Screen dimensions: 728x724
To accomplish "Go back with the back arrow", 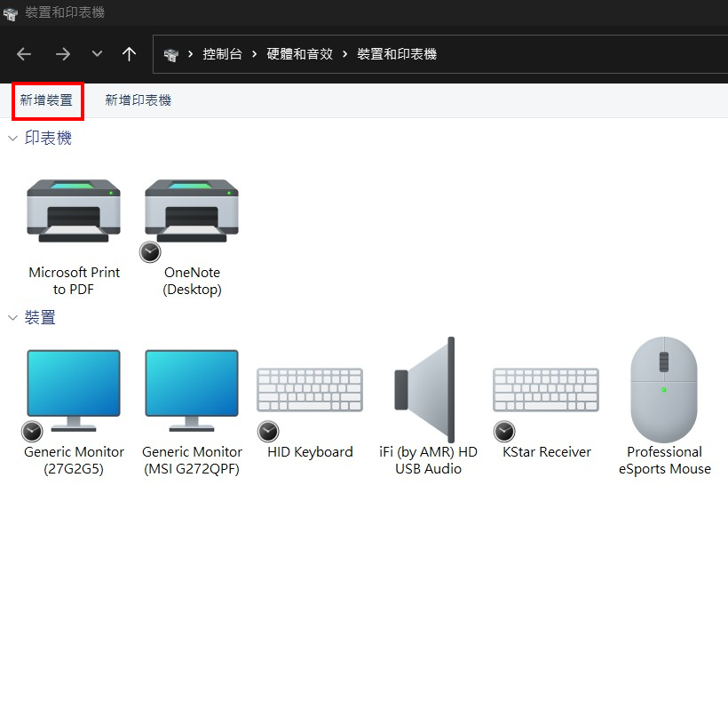I will pyautogui.click(x=24, y=54).
